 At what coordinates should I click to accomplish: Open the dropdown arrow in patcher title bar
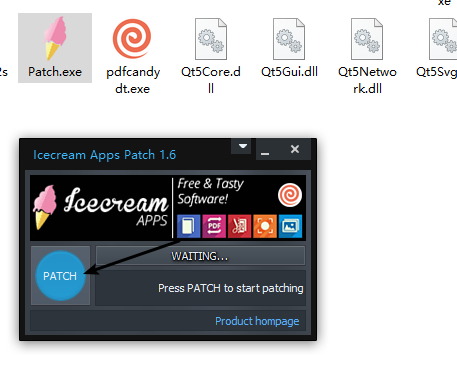click(x=243, y=146)
